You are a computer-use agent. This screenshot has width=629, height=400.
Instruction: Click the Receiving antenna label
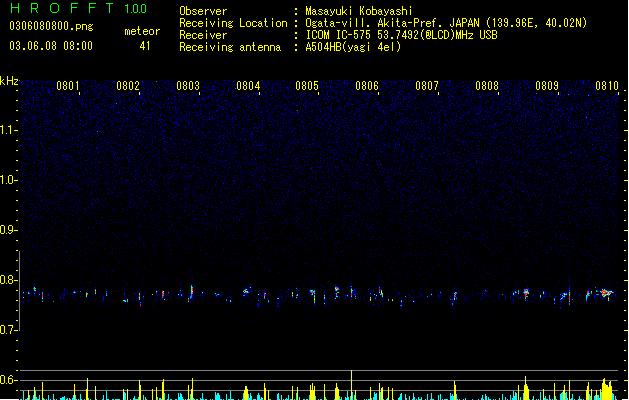point(230,47)
